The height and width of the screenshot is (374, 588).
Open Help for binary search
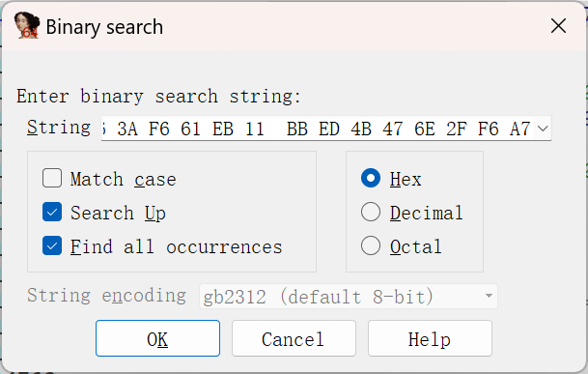point(430,338)
